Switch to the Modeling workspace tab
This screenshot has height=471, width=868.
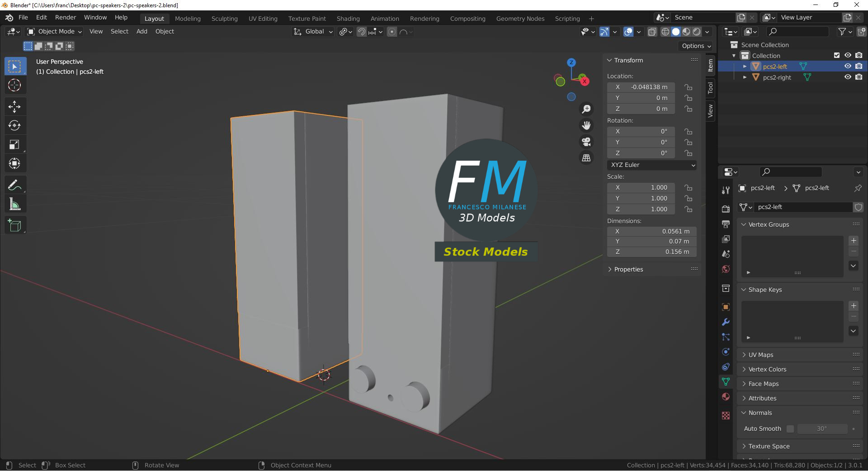(188, 19)
